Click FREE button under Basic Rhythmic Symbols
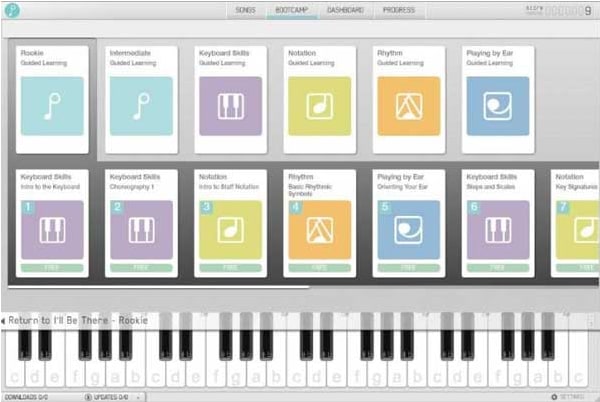 click(320, 268)
